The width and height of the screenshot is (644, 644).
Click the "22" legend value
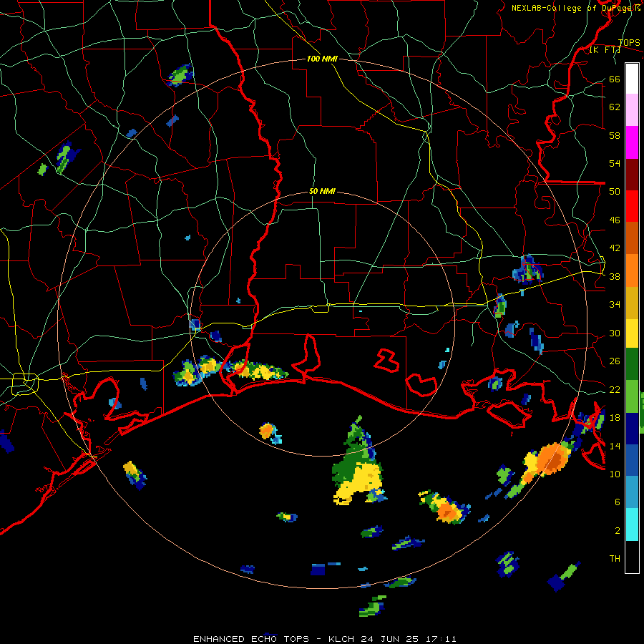(x=615, y=389)
